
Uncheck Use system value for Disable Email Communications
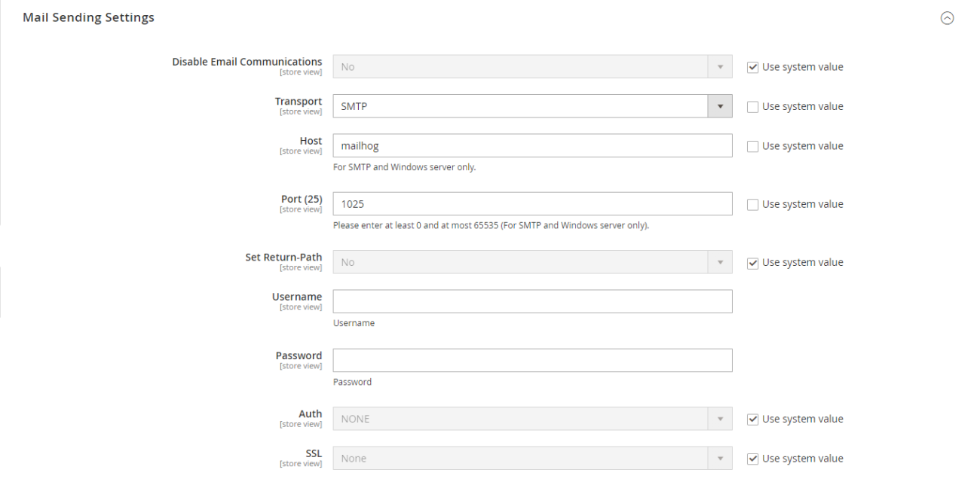(x=752, y=66)
